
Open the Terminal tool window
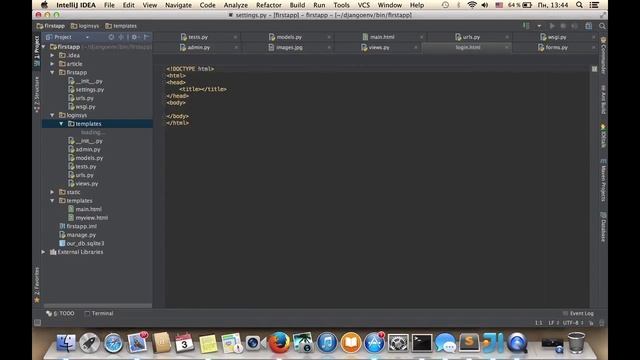(x=99, y=313)
